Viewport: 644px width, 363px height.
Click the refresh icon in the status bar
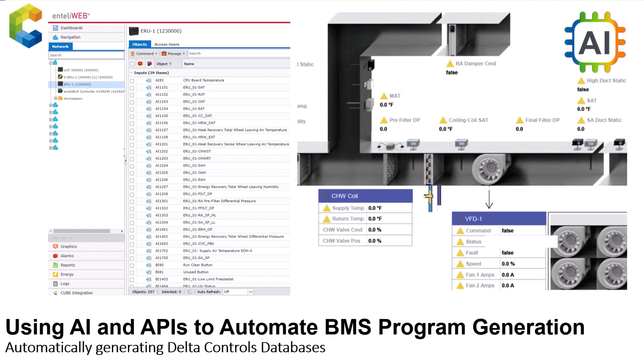[190, 292]
